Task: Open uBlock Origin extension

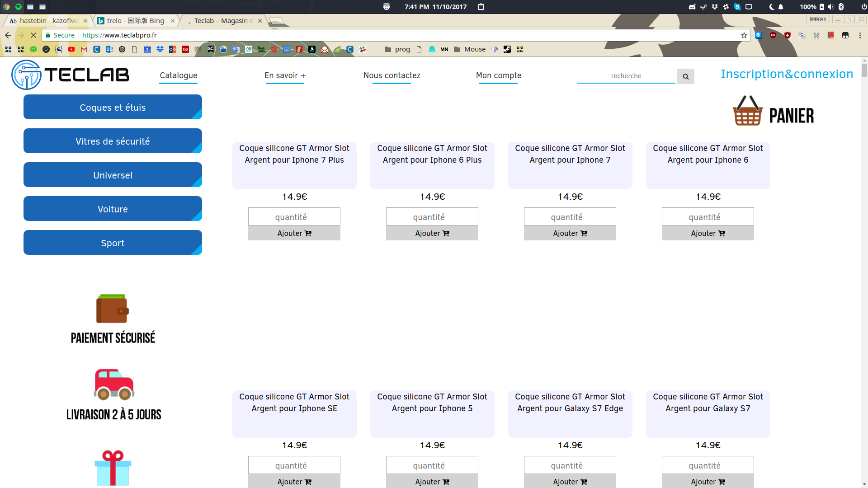Action: click(x=773, y=35)
